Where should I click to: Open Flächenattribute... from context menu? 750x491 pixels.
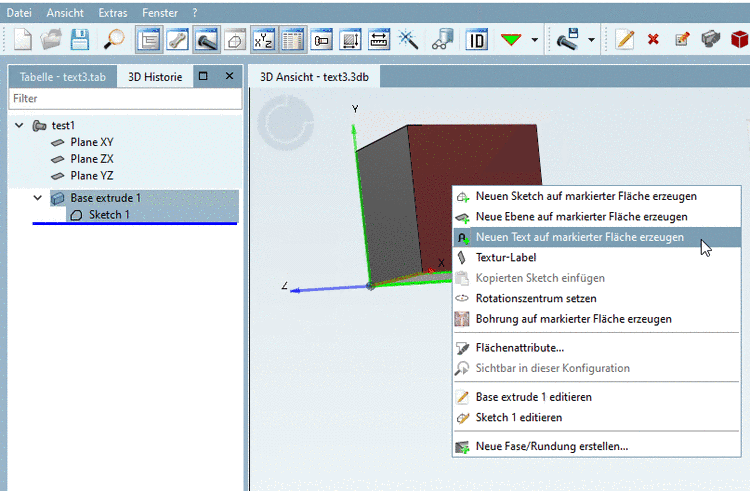pyautogui.click(x=597, y=348)
